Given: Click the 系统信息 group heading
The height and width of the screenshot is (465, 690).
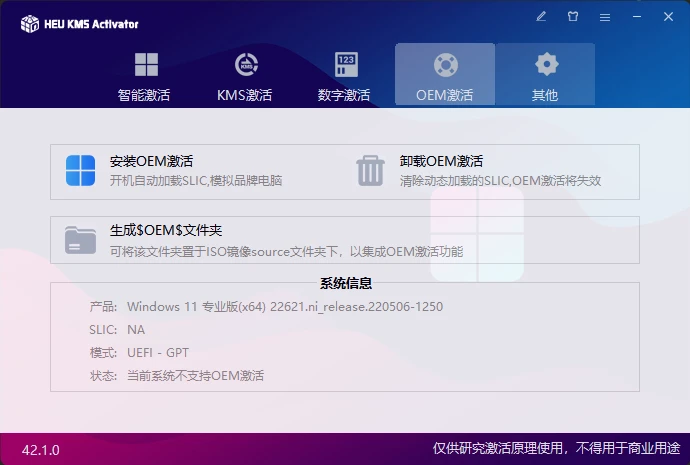Looking at the screenshot, I should pos(346,283).
